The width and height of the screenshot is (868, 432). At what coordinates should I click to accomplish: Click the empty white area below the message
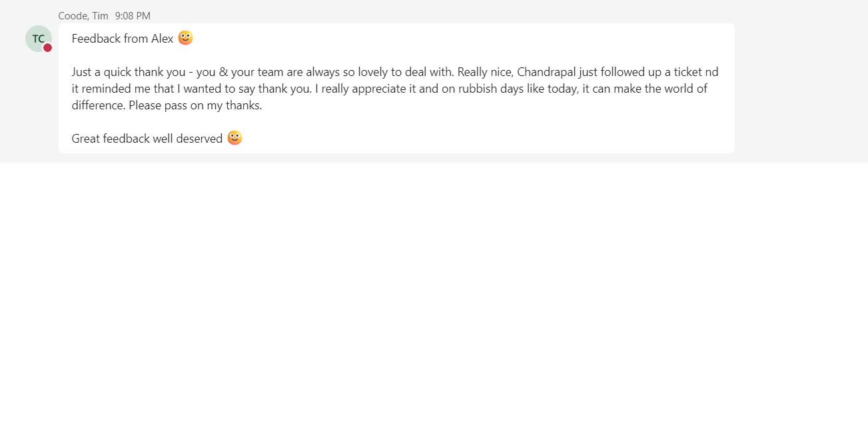pyautogui.click(x=433, y=297)
